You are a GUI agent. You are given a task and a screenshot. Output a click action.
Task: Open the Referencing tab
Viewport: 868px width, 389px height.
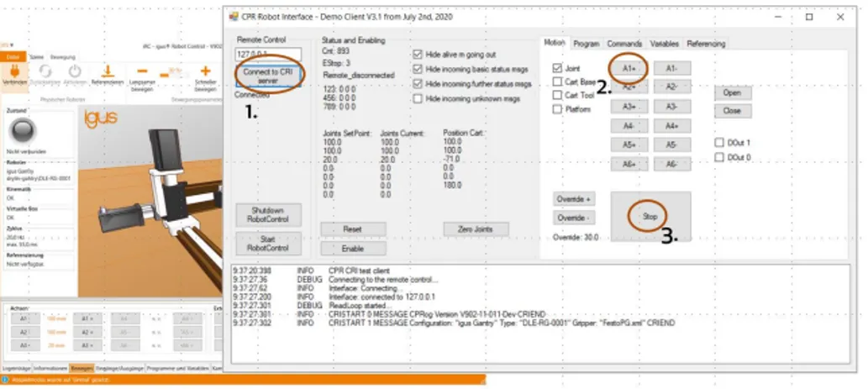[x=706, y=44]
